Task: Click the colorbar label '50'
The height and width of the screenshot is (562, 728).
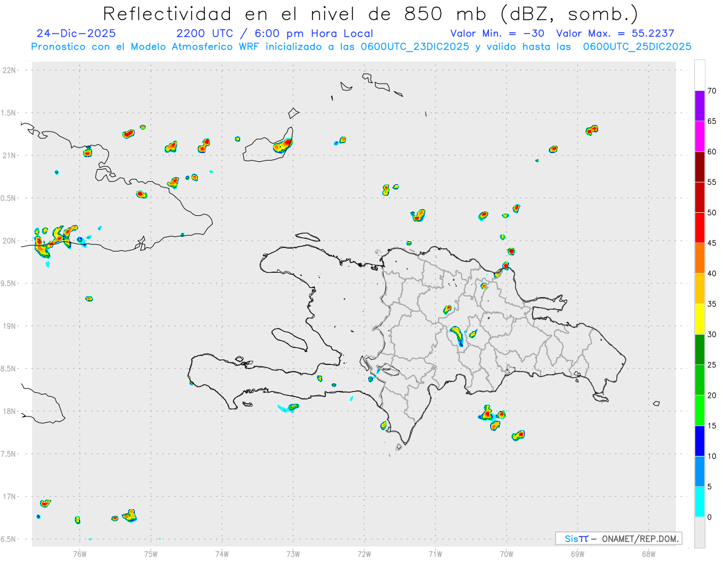Action: pos(712,213)
